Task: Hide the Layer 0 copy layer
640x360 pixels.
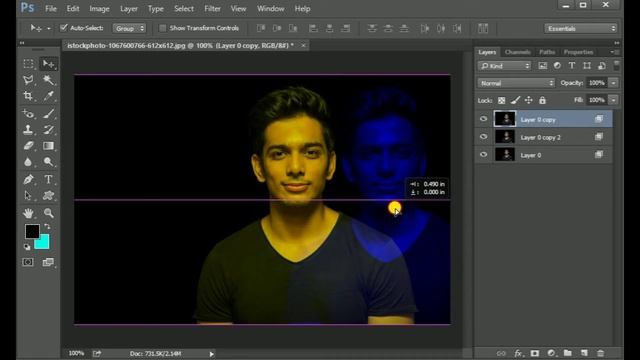Action: point(484,119)
